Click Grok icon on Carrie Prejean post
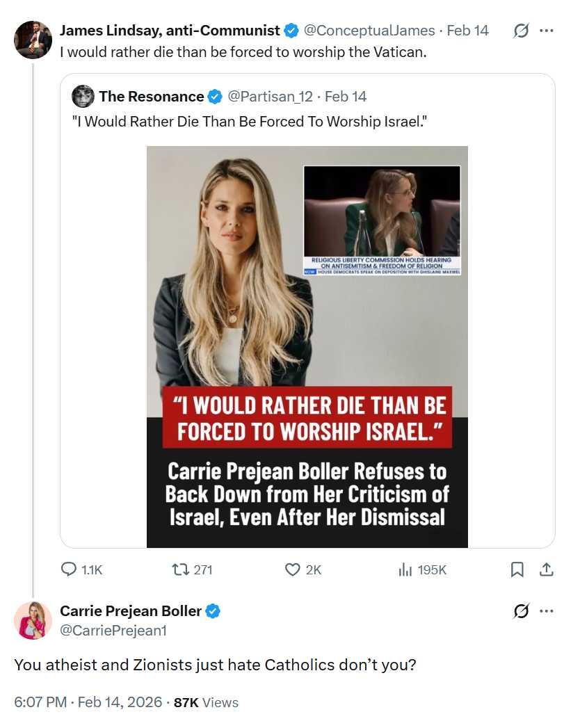 [x=520, y=611]
